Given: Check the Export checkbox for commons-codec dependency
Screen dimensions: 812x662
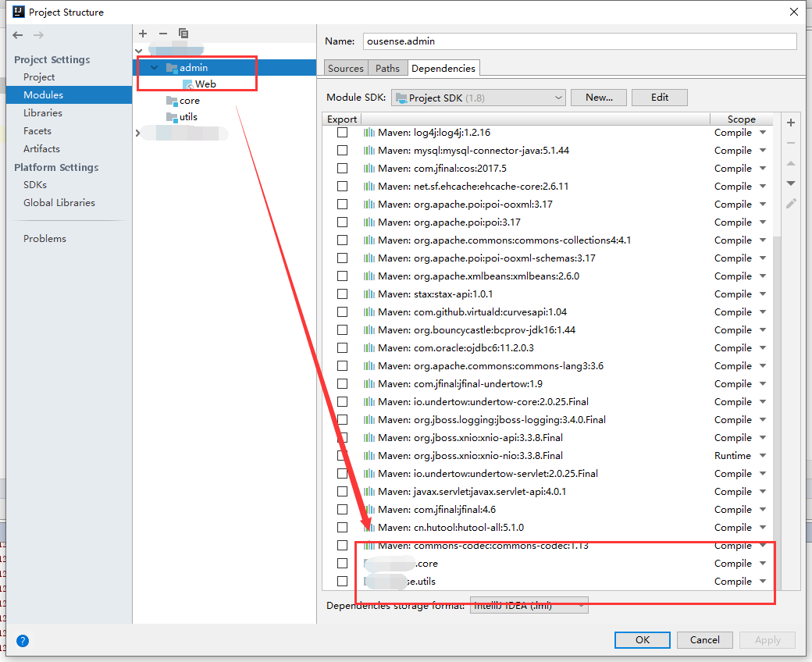Looking at the screenshot, I should 342,545.
